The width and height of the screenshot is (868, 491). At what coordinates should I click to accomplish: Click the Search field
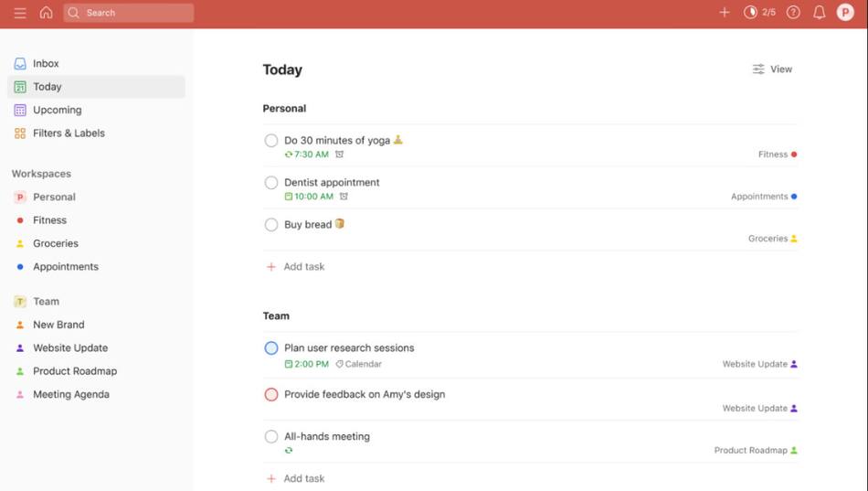point(128,13)
